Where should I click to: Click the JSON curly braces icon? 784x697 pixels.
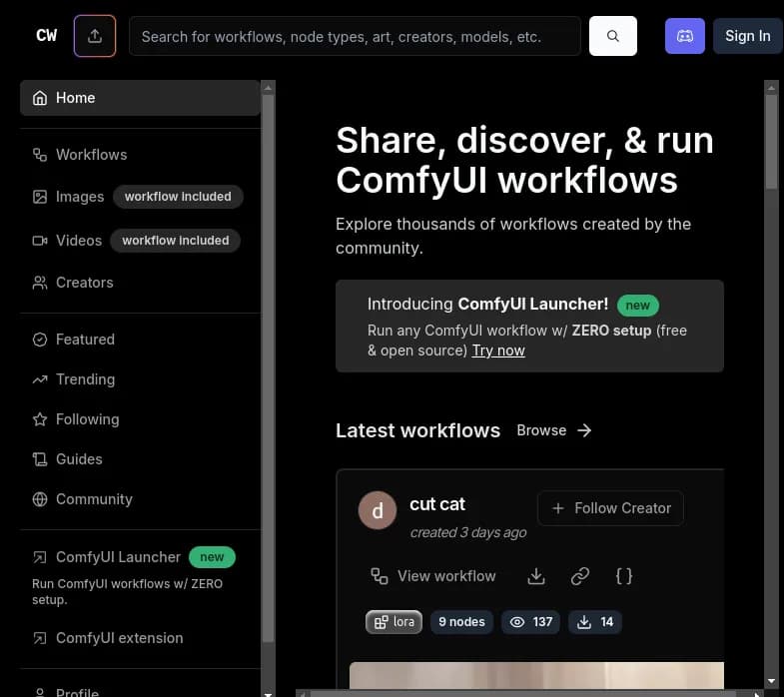[624, 576]
